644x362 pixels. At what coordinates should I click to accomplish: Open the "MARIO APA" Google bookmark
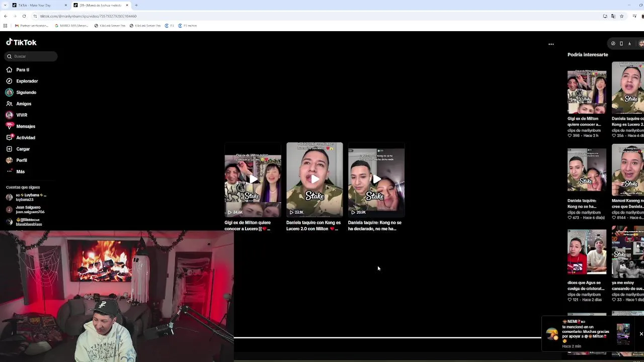coord(71,26)
